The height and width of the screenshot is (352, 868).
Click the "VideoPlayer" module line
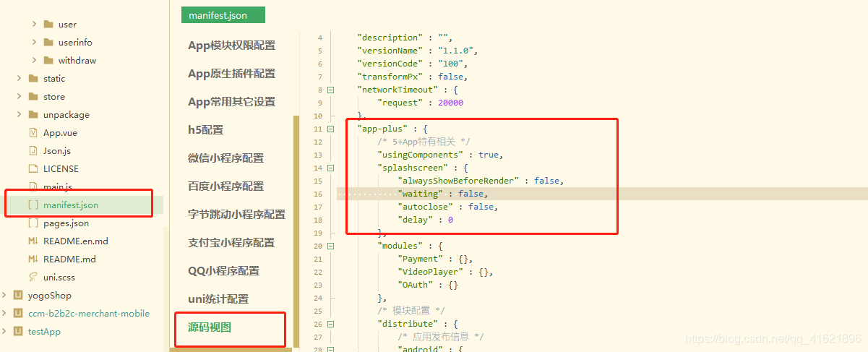tap(447, 272)
